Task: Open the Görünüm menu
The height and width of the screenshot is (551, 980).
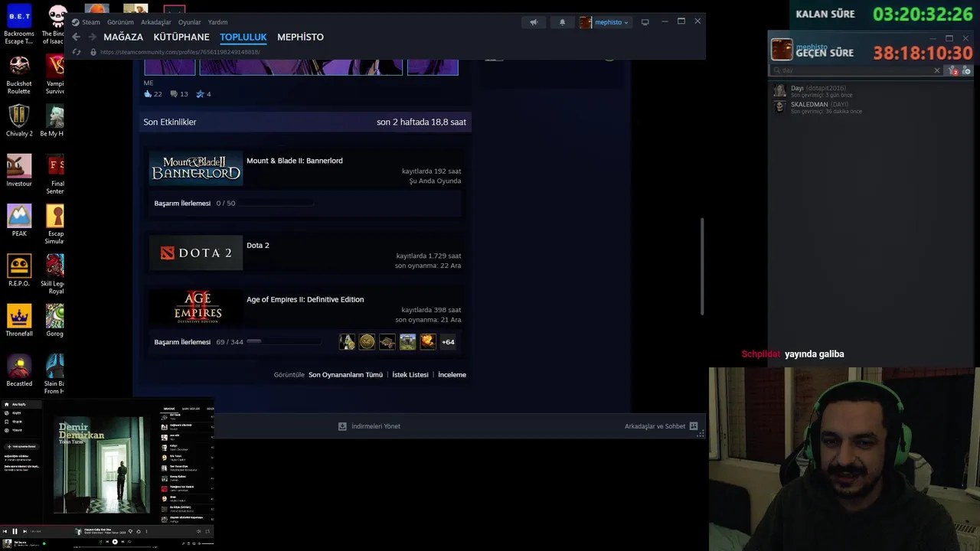Action: pyautogui.click(x=120, y=22)
